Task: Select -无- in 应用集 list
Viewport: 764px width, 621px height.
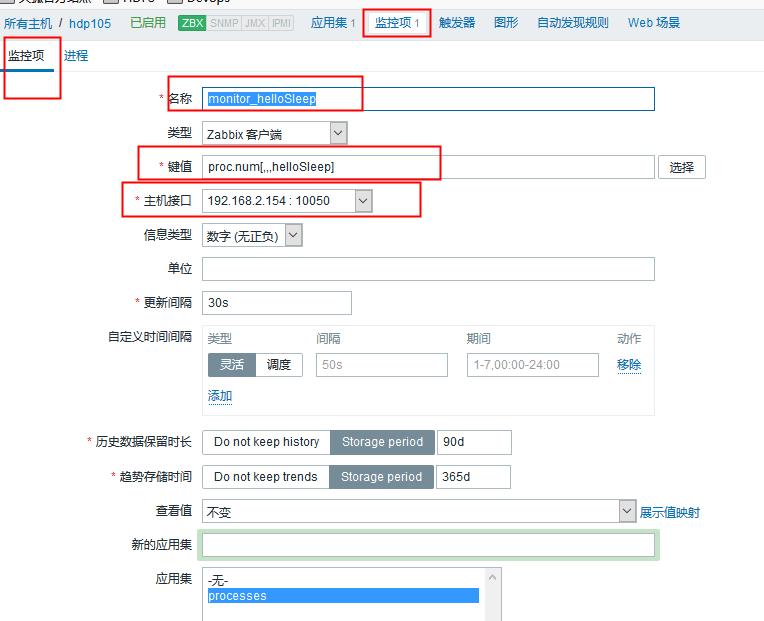Action: click(343, 581)
